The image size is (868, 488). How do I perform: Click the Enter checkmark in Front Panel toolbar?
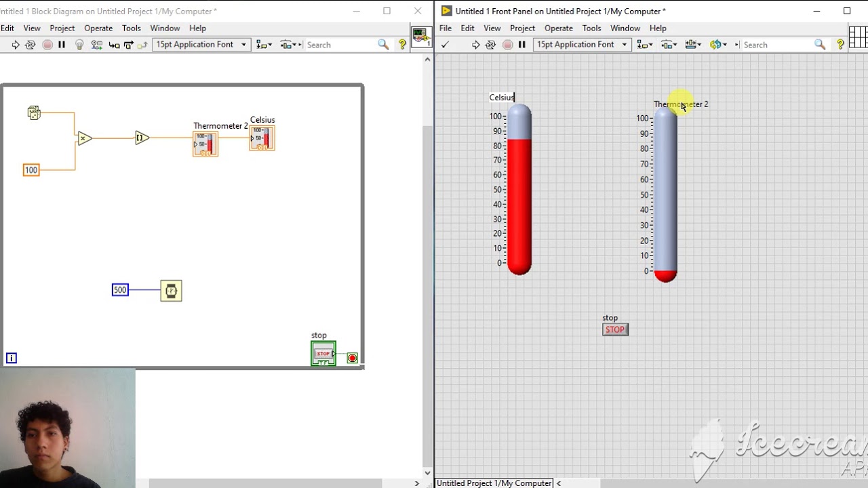[x=445, y=45]
